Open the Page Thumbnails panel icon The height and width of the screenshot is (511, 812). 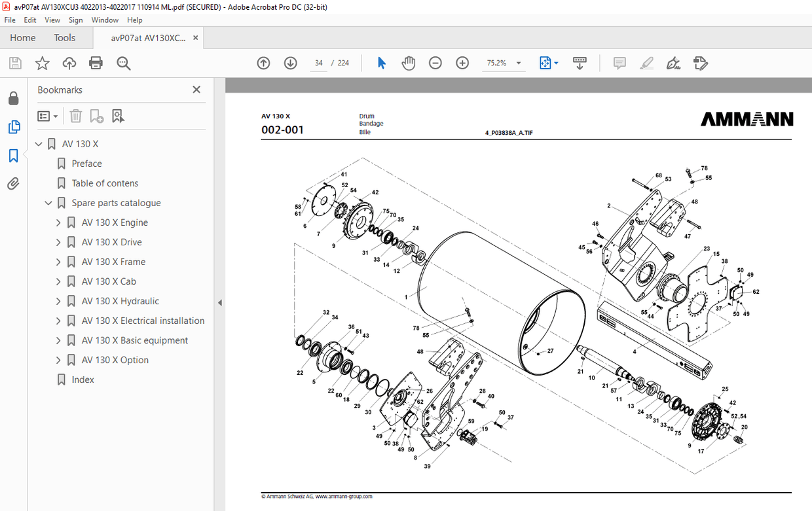click(x=14, y=127)
